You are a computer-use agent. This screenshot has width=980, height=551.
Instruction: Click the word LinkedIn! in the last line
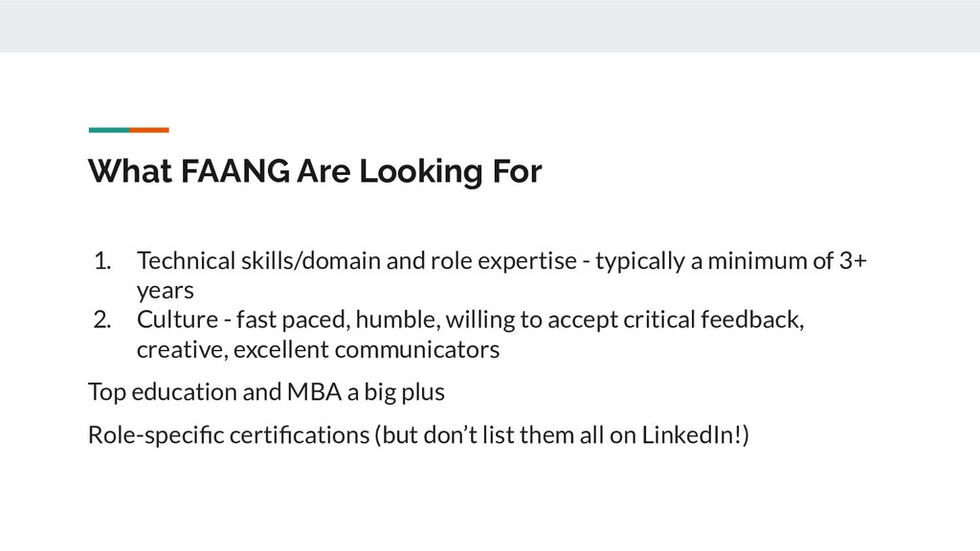click(x=692, y=435)
